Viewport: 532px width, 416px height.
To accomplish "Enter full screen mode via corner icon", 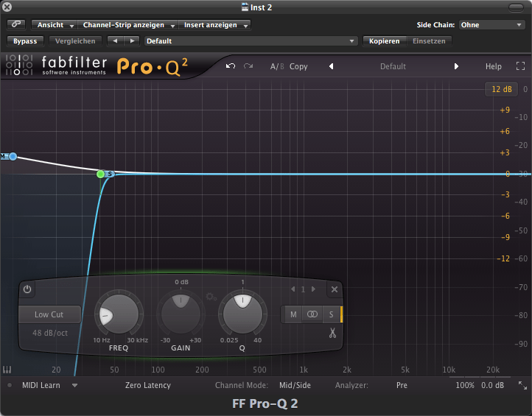I will (520, 66).
